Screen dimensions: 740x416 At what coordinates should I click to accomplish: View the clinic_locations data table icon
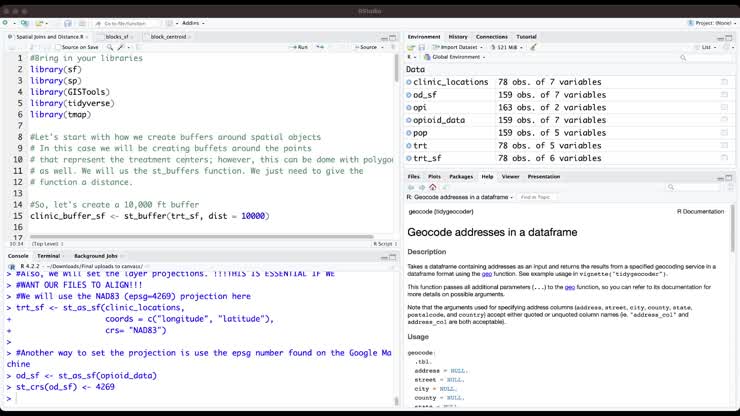[724, 82]
